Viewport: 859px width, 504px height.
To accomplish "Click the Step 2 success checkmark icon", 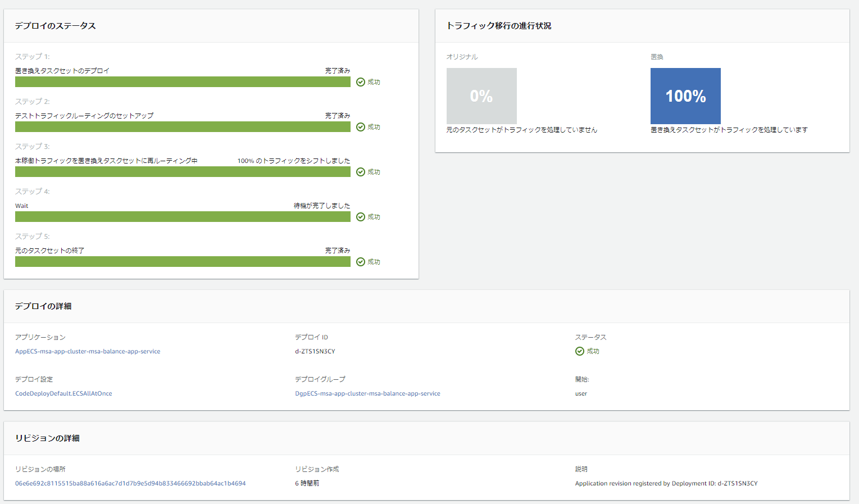I will [361, 127].
